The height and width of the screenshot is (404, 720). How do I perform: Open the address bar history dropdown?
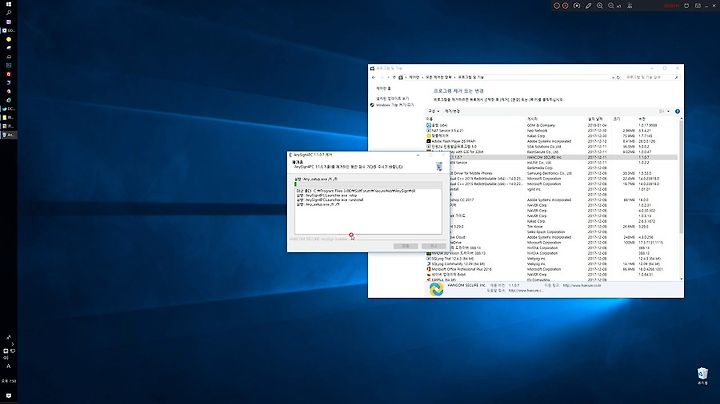tap(613, 78)
